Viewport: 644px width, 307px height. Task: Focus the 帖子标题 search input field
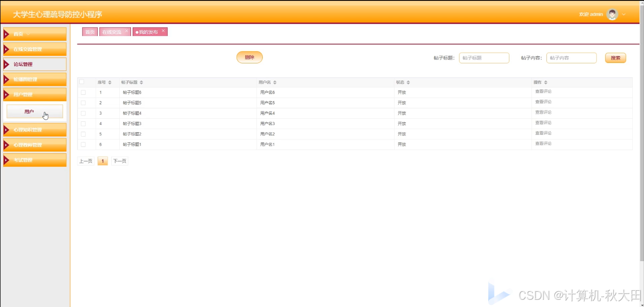(x=484, y=58)
